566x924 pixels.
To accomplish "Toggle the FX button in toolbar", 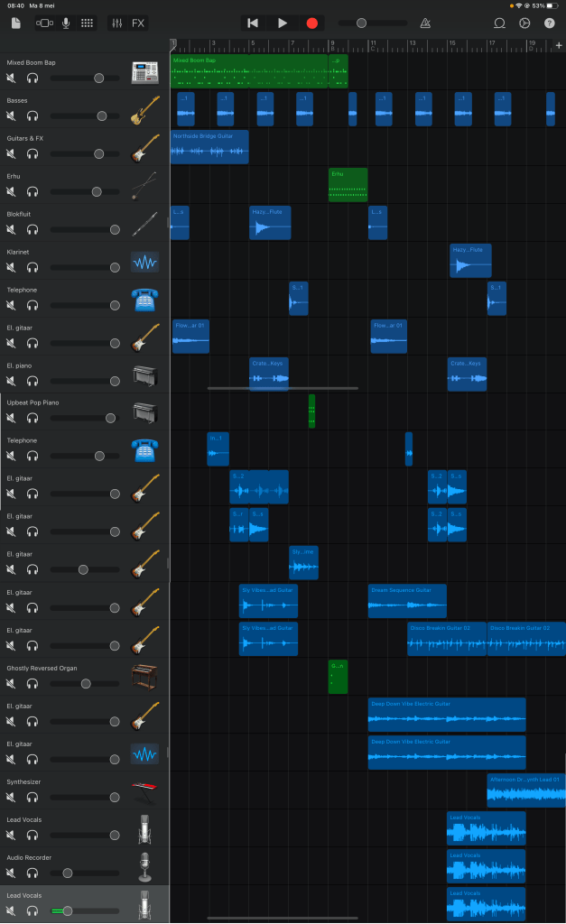I will (138, 23).
